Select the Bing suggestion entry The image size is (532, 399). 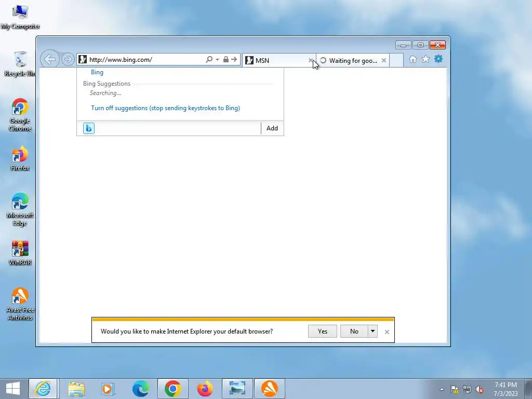(97, 72)
